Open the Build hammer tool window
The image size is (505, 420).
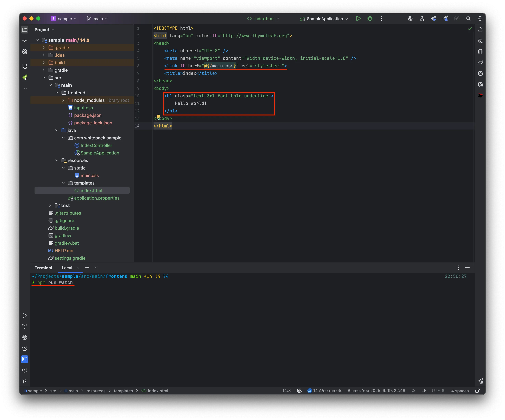(24, 326)
